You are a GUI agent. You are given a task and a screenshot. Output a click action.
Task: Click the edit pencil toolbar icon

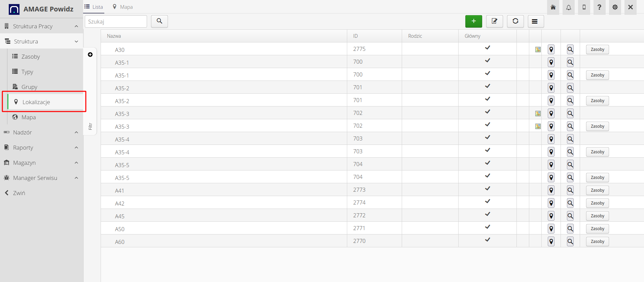coord(494,21)
